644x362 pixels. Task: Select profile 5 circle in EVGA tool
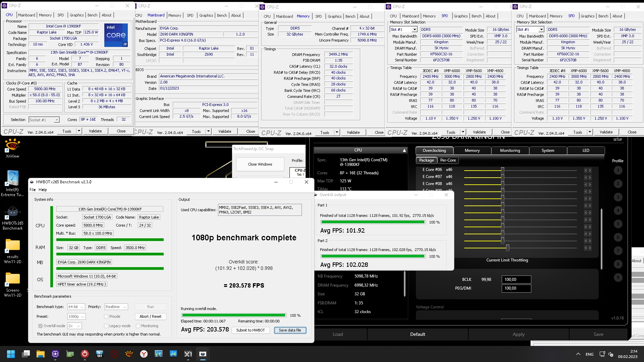pyautogui.click(x=618, y=224)
